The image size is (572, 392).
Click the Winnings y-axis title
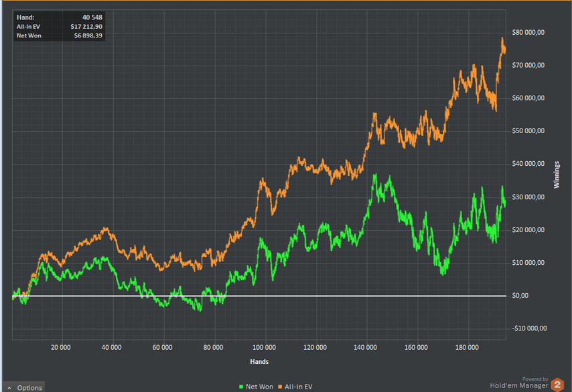click(x=557, y=174)
